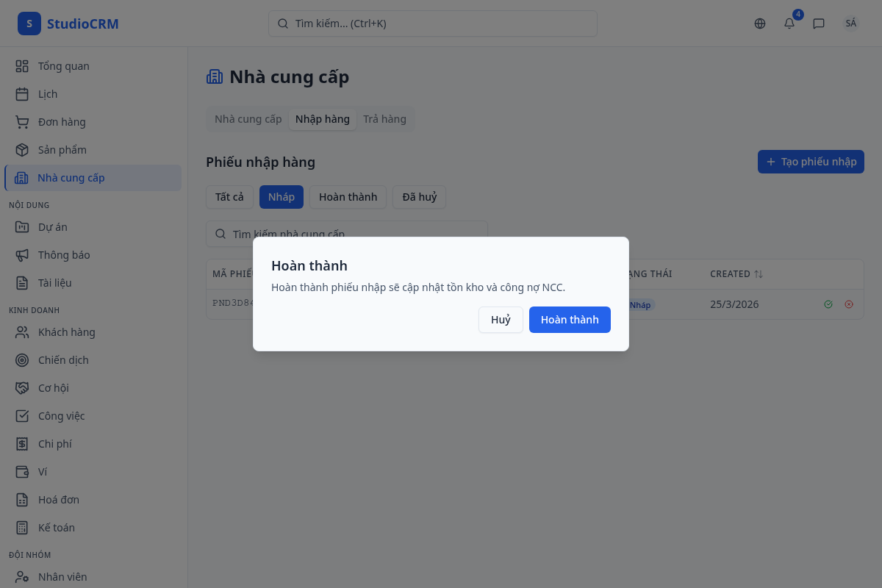Sort by the CREATED column arrows
882x588 pixels.
(x=759, y=274)
